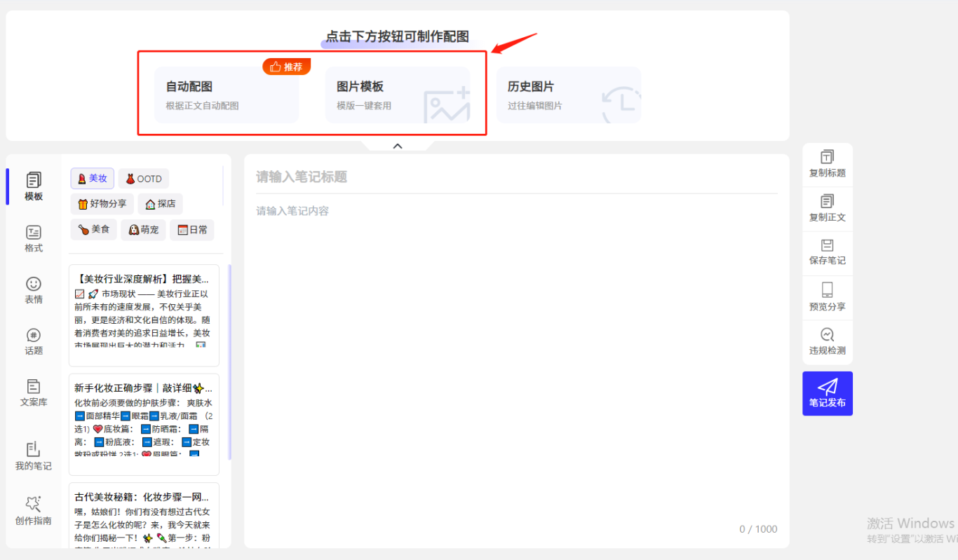
Task: Select the OOTD category tag
Action: click(144, 179)
